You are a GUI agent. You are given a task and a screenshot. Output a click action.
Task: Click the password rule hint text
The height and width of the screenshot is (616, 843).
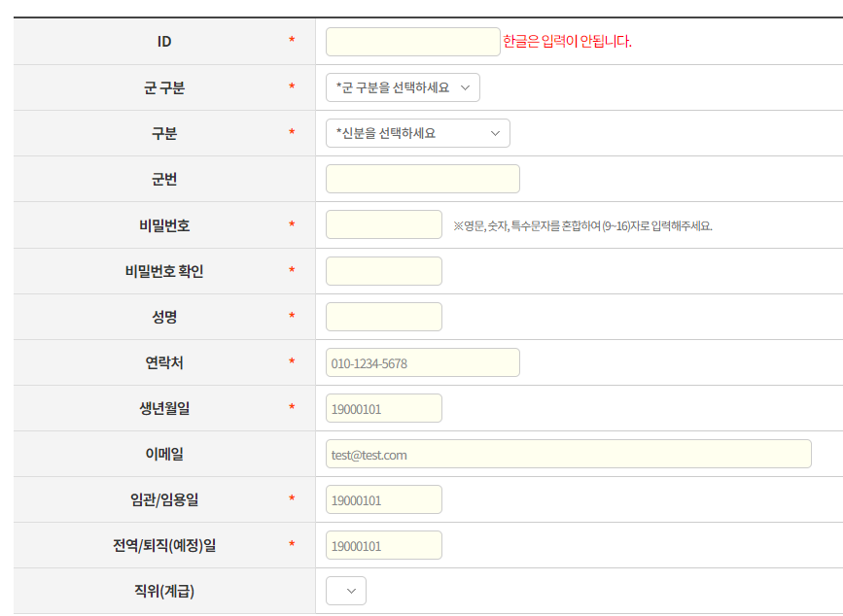click(582, 225)
